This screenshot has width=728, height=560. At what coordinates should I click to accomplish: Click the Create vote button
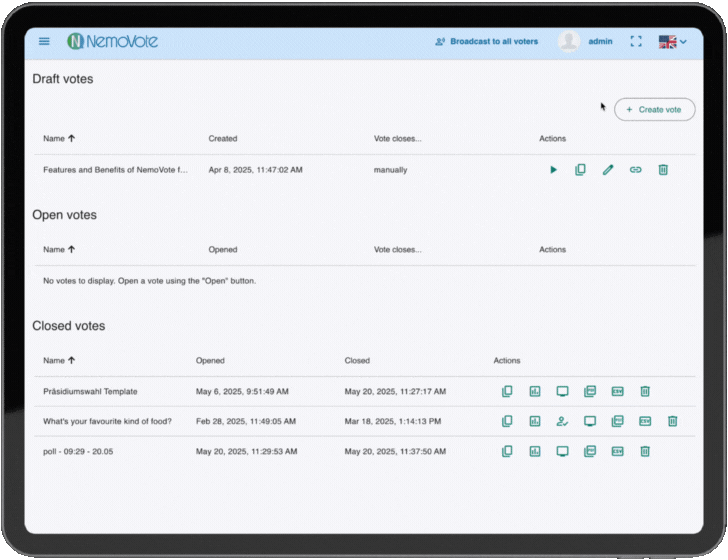pos(655,110)
